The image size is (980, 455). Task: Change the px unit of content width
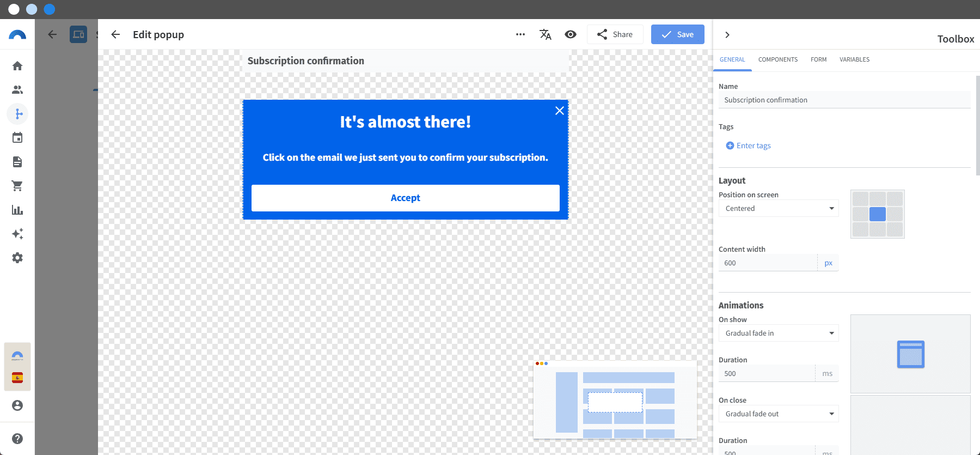[x=828, y=263]
